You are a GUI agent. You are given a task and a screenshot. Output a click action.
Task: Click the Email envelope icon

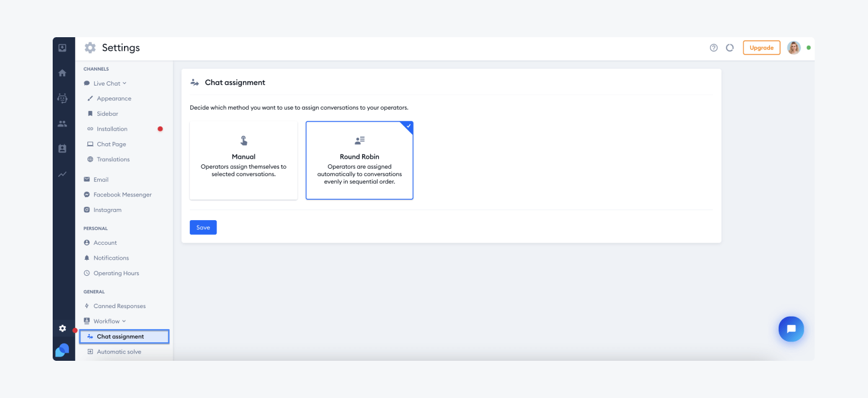click(x=87, y=180)
